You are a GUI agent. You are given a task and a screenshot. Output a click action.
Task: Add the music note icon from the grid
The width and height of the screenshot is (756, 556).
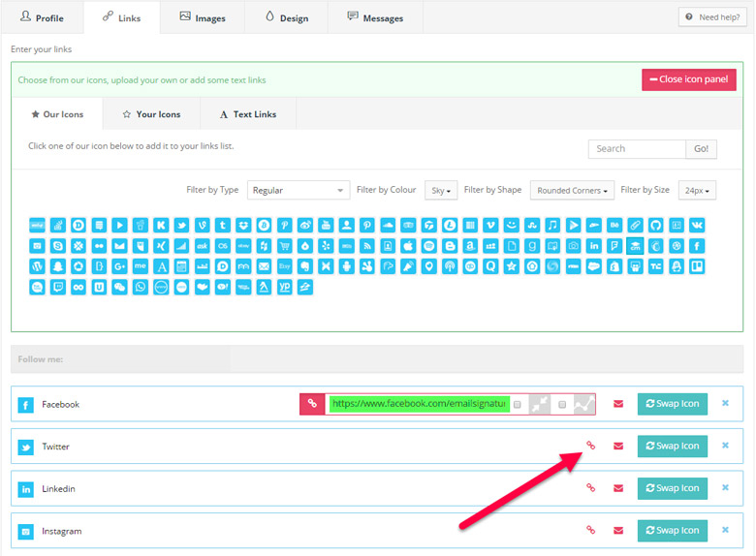point(552,225)
